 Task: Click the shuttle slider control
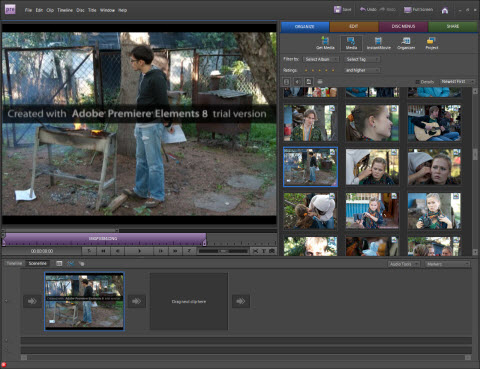(x=223, y=251)
